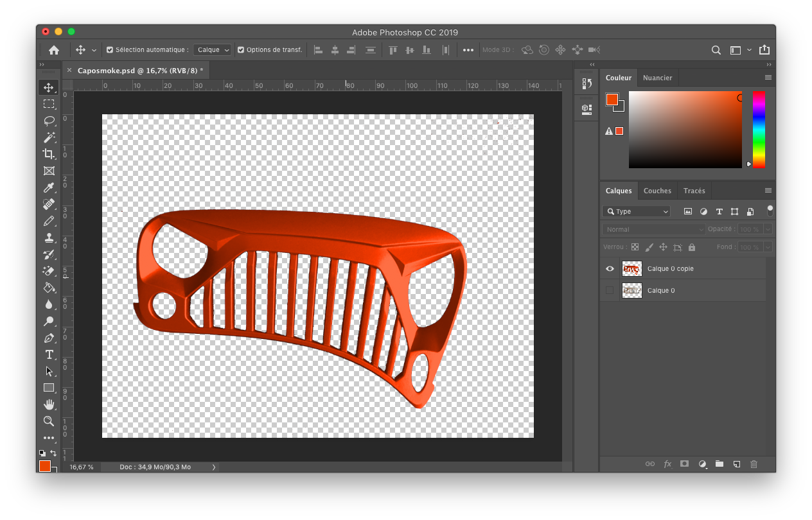Image resolution: width=812 pixels, height=520 pixels.
Task: Show the Calque 0 layer
Action: pyautogui.click(x=610, y=291)
